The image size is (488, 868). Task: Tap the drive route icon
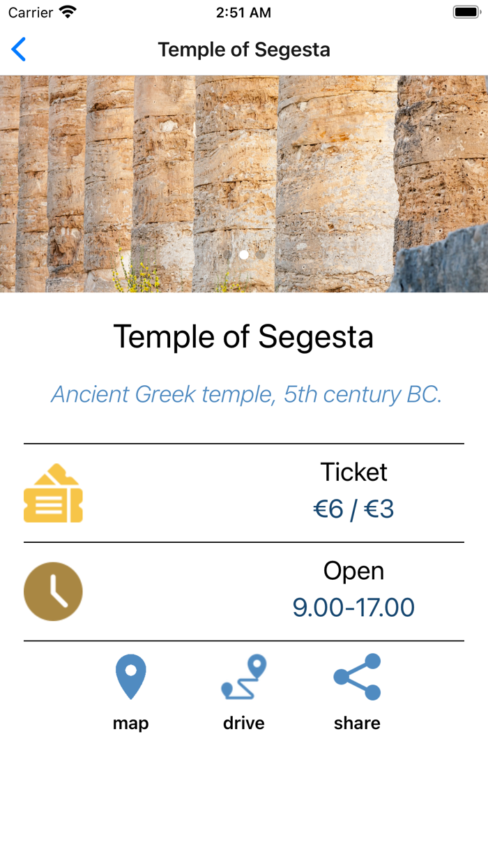click(243, 675)
